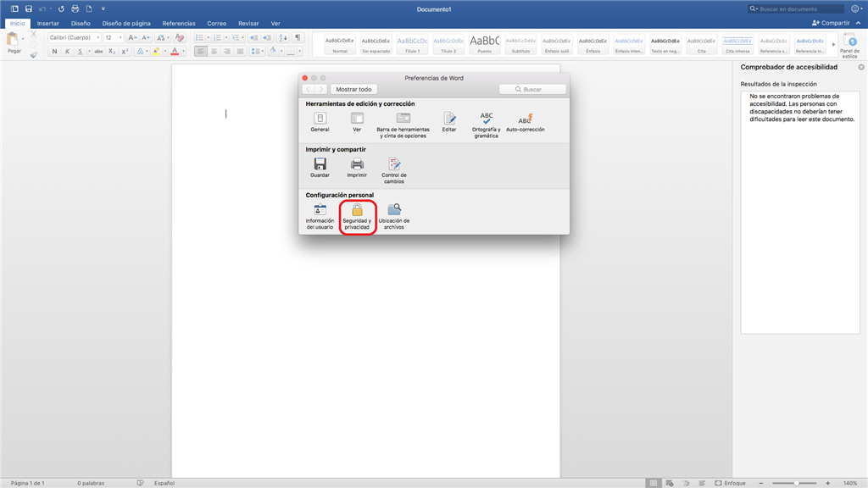
Task: Apply superscript formatting
Action: point(125,52)
